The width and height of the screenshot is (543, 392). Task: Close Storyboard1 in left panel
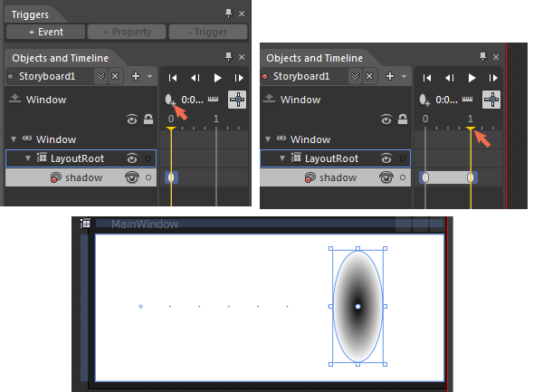[x=115, y=76]
